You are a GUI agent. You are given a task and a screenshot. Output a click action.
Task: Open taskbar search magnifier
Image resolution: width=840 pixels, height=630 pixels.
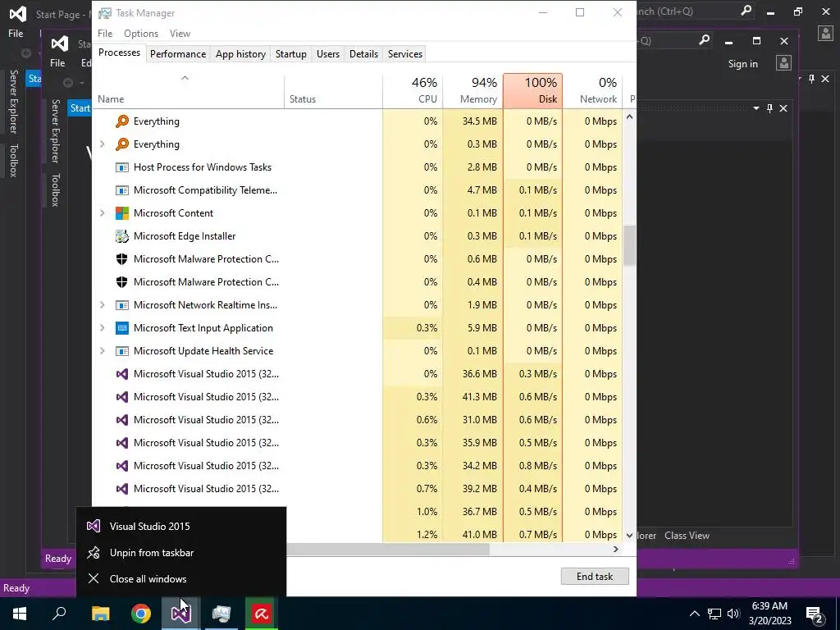[x=59, y=614]
